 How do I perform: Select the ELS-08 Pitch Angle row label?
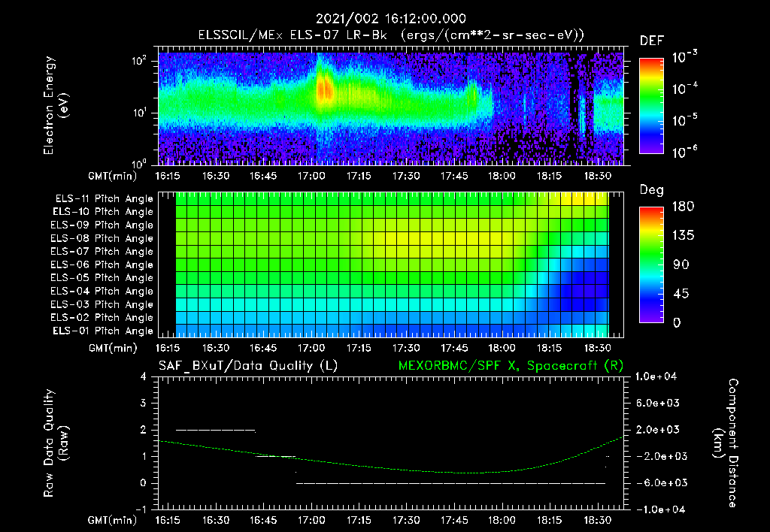pyautogui.click(x=102, y=238)
